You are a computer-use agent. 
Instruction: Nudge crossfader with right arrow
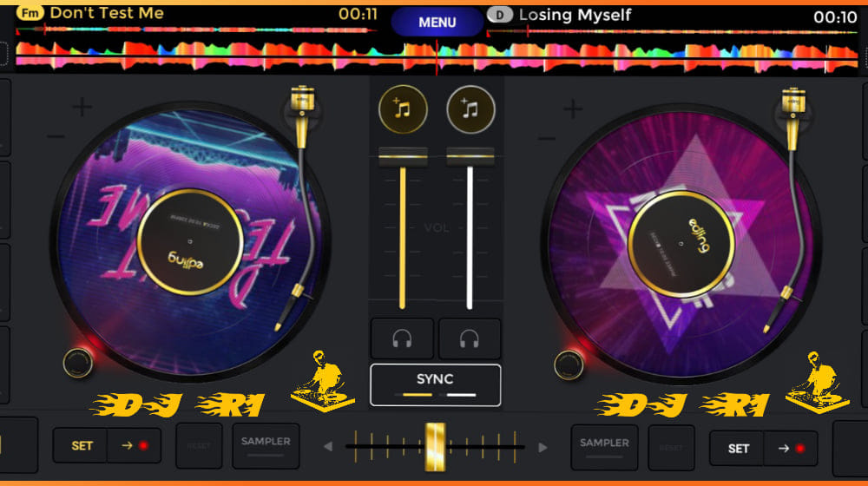tap(542, 447)
